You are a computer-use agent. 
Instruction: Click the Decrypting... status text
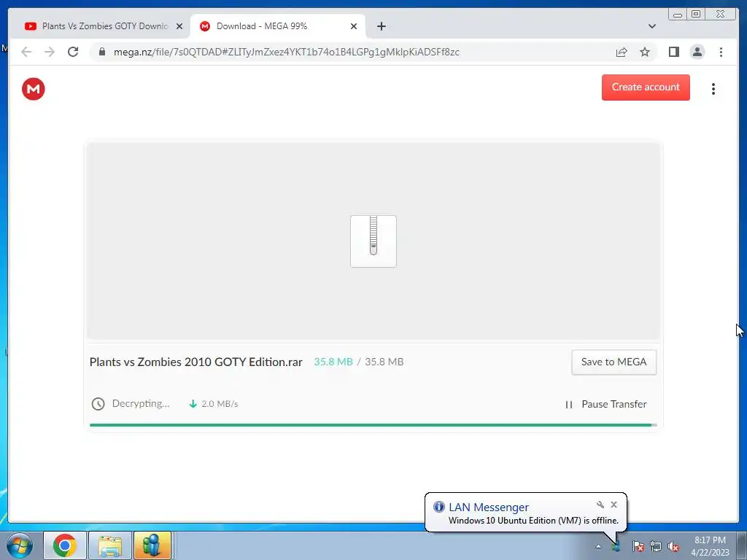(141, 404)
